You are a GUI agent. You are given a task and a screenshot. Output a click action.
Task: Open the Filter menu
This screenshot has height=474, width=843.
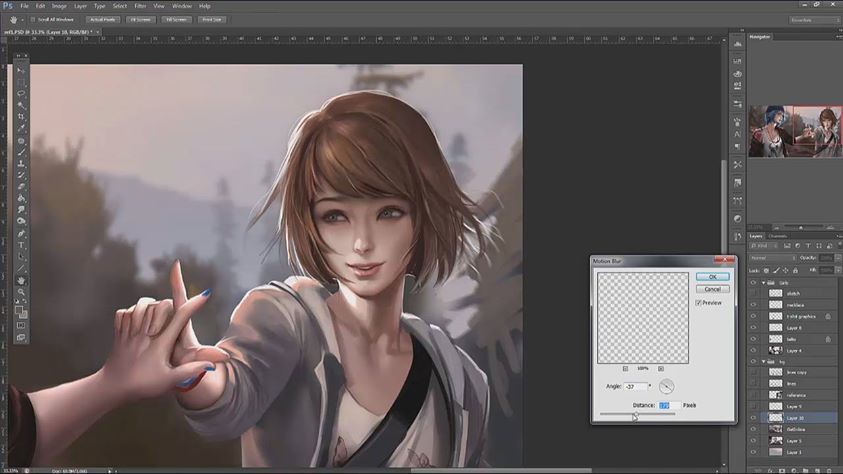click(140, 6)
